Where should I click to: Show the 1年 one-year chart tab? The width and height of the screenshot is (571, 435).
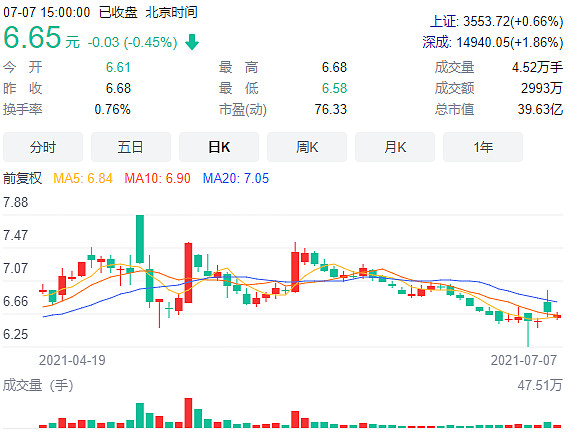(483, 147)
